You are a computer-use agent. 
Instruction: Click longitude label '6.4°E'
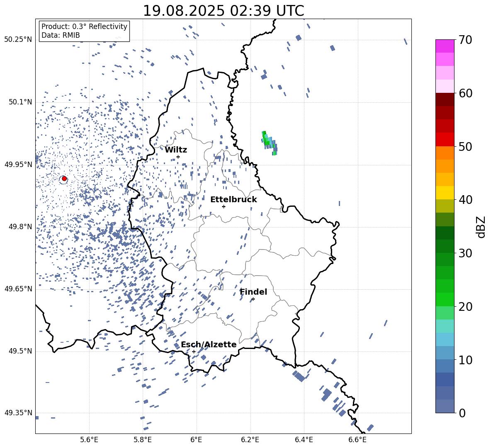[304, 440]
